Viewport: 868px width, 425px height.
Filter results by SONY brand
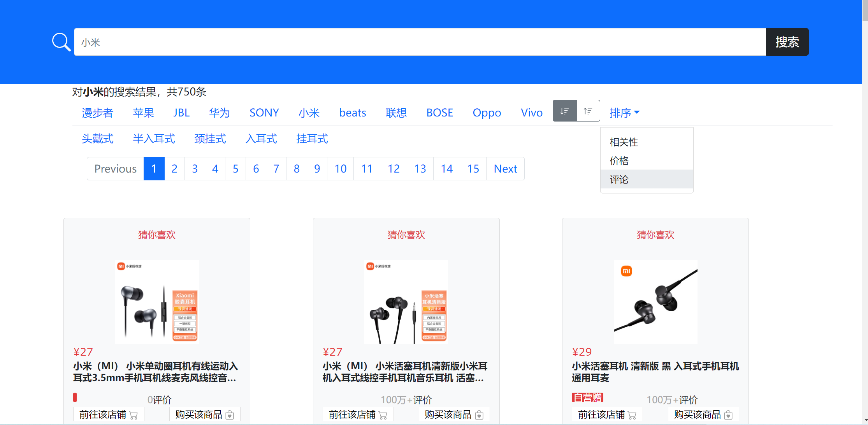click(264, 113)
